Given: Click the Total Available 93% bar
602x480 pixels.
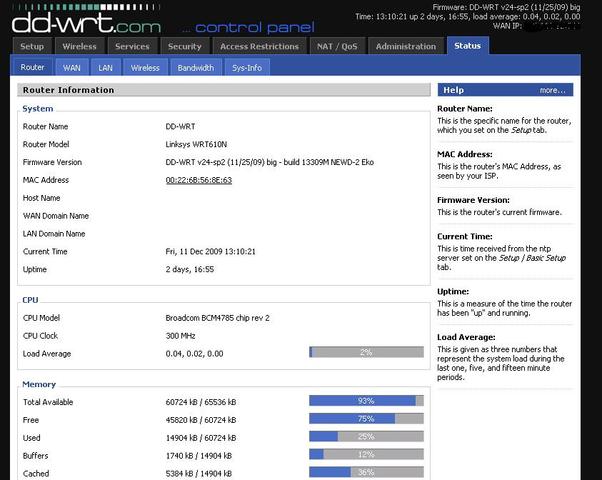Looking at the screenshot, I should [x=366, y=401].
